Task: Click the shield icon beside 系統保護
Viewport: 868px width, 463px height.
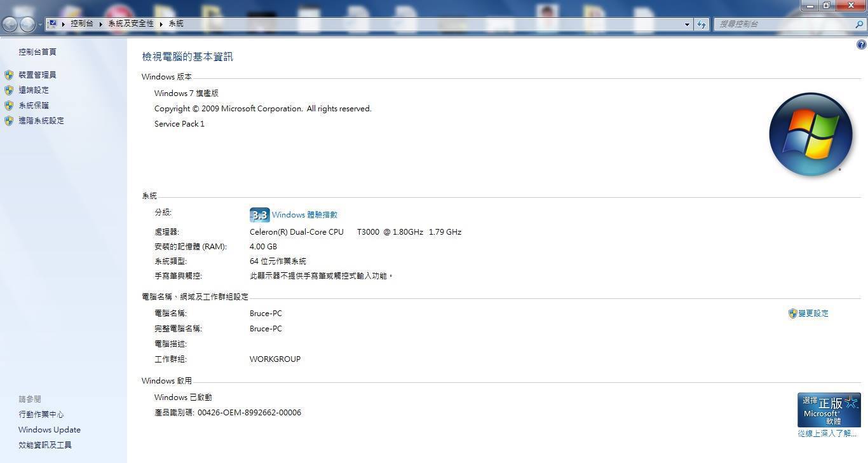Action: 9,105
